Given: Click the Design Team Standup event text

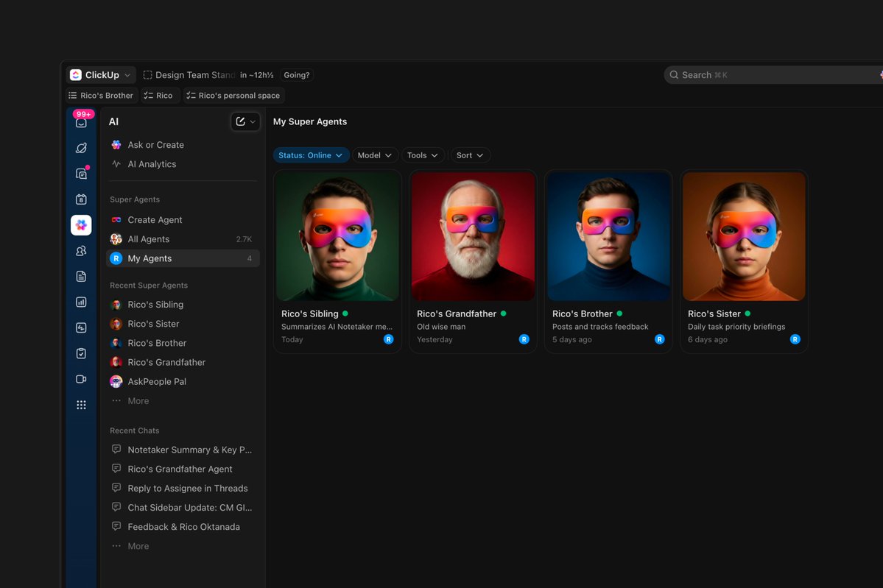Looking at the screenshot, I should [x=195, y=75].
